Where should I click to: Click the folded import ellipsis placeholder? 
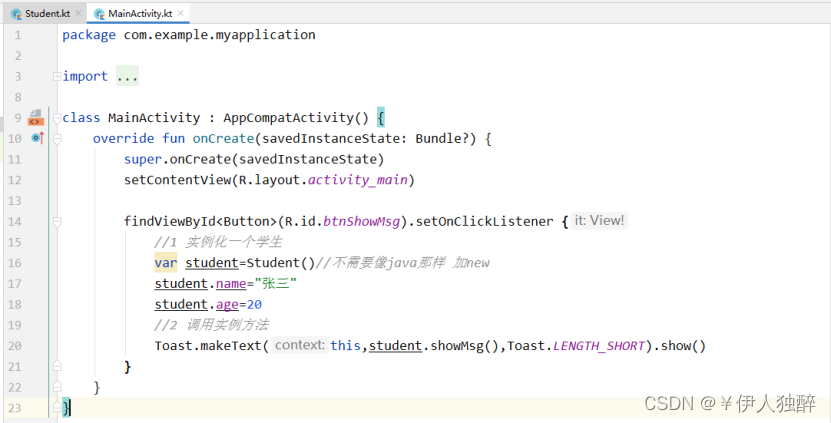(127, 76)
